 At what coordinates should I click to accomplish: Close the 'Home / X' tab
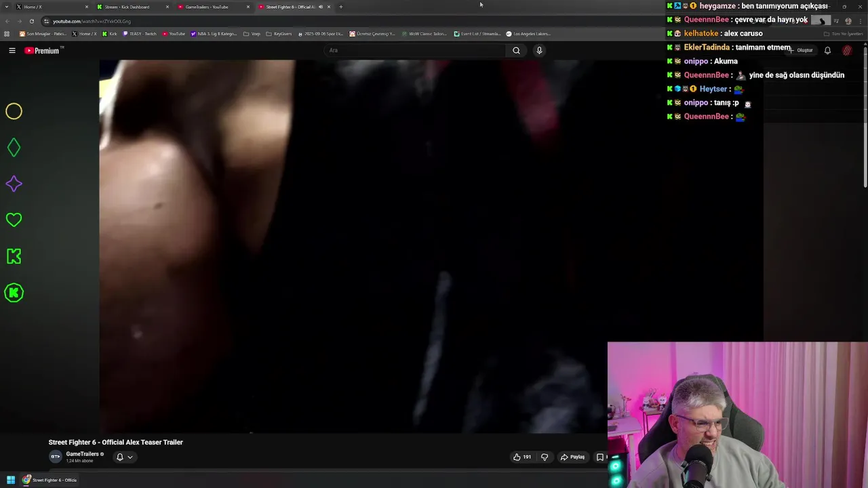86,7
